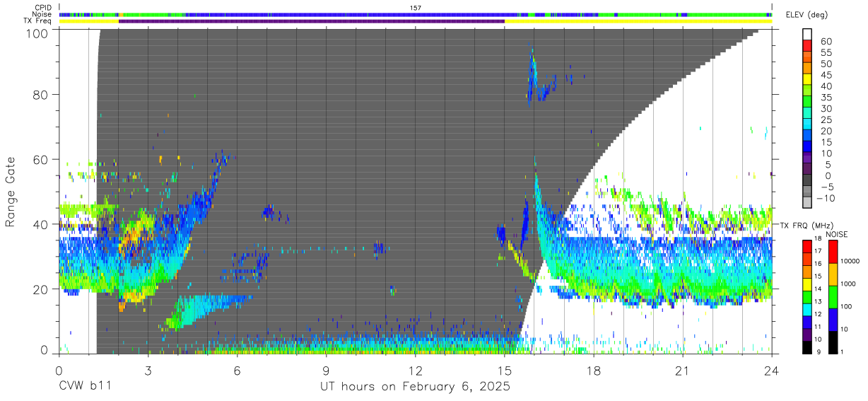This screenshot has width=868, height=401.
Task: Click the x-axis tick label '3'
Action: coord(148,370)
